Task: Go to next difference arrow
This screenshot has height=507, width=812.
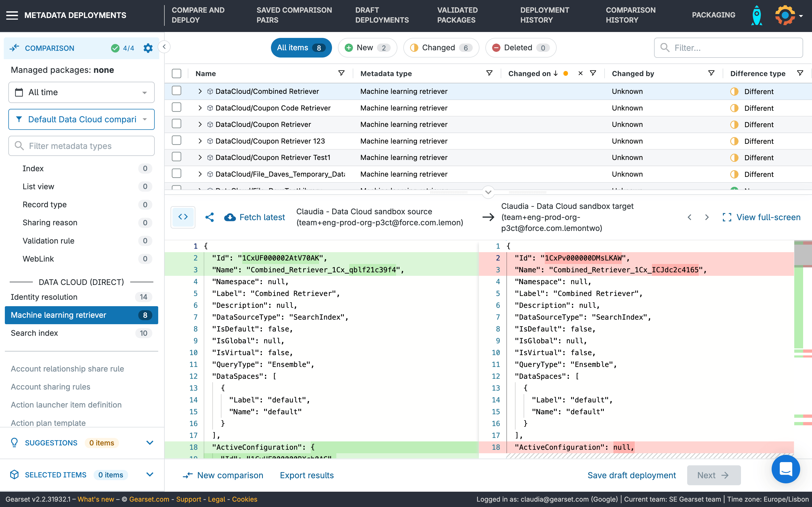Action: 707,217
